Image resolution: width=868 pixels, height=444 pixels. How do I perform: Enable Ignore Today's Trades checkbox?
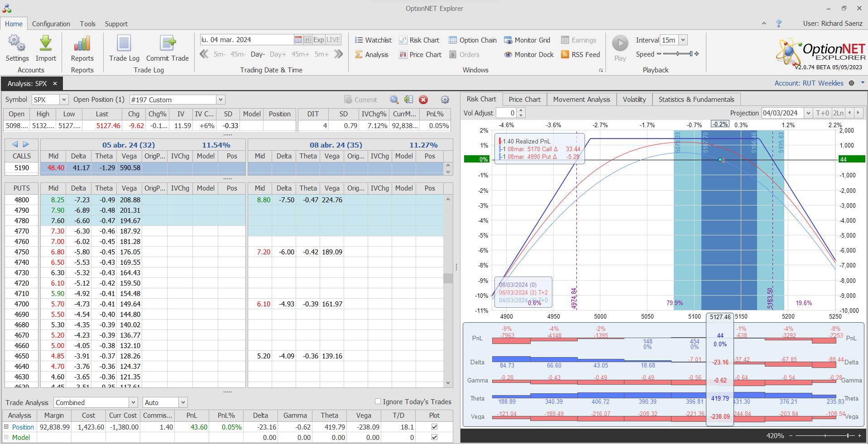(378, 401)
